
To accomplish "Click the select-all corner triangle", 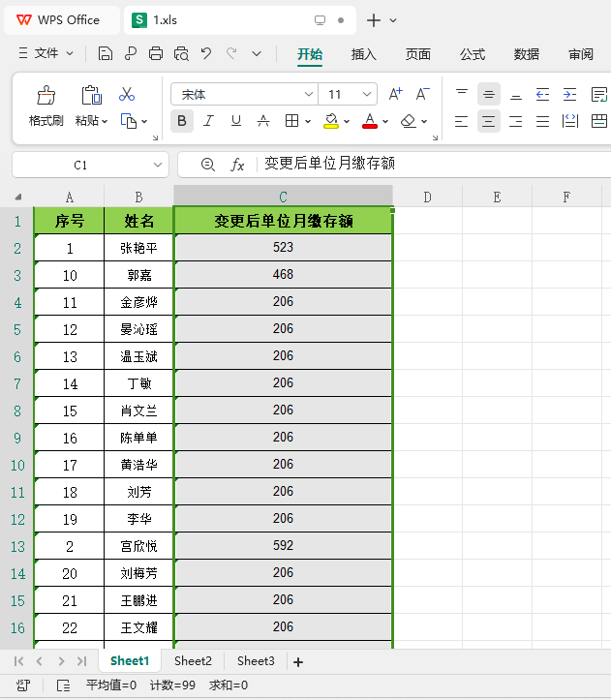I will click(x=17, y=197).
